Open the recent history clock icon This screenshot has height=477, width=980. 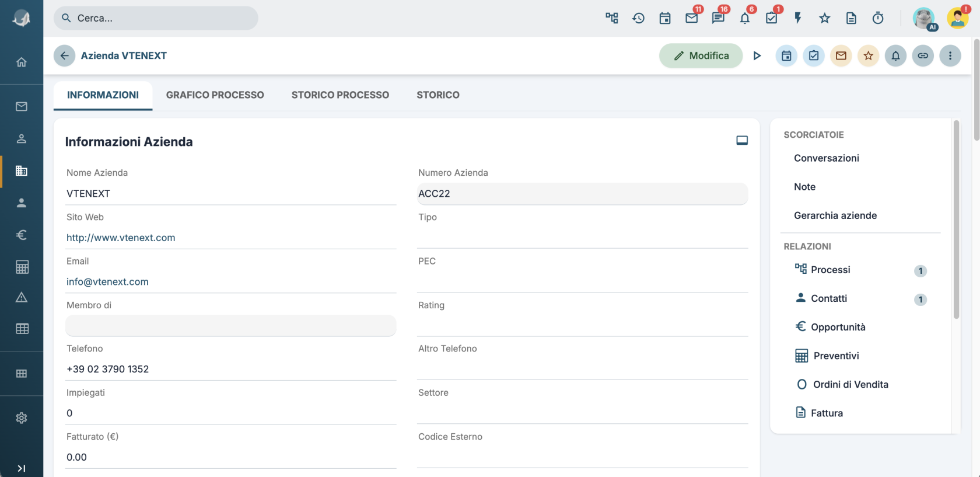638,18
